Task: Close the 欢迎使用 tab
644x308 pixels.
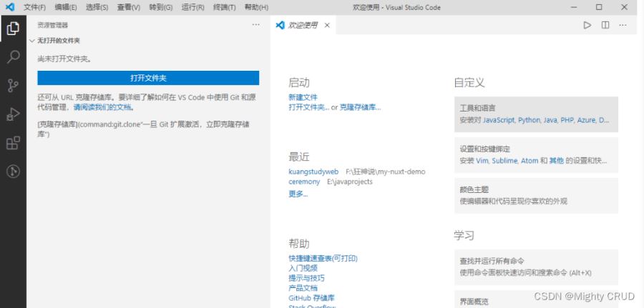Action: coord(327,26)
